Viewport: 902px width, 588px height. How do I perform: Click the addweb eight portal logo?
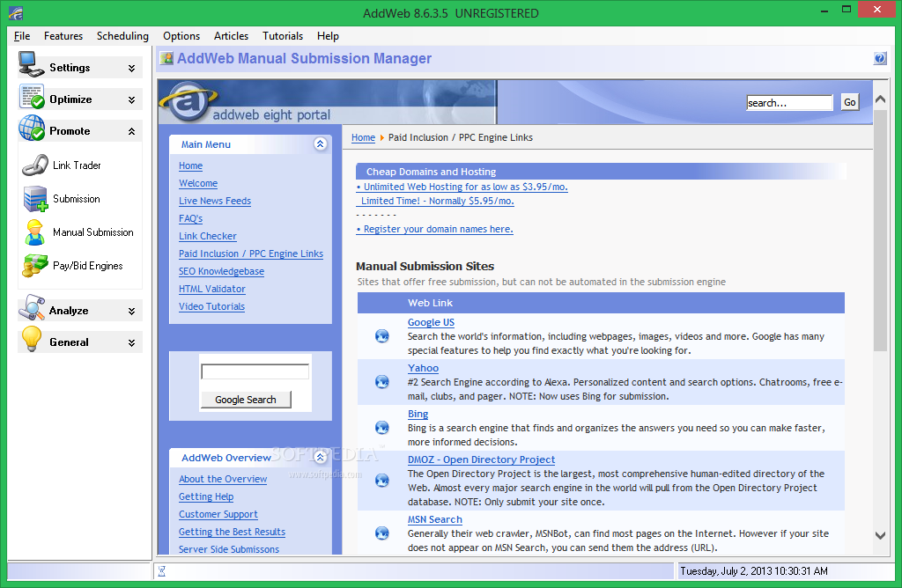click(189, 102)
